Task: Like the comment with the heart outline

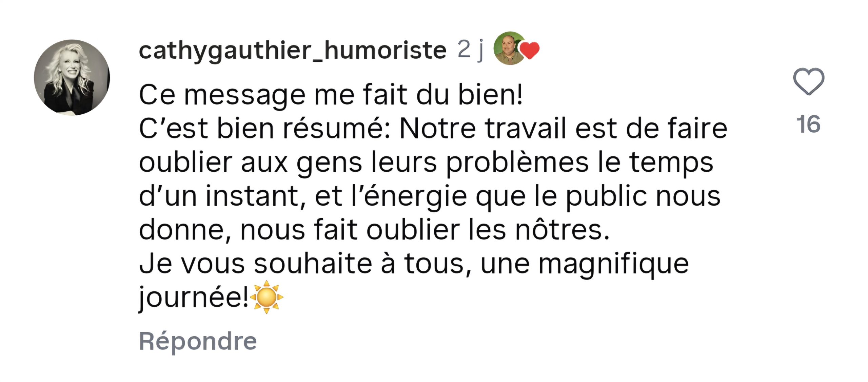Action: (808, 81)
